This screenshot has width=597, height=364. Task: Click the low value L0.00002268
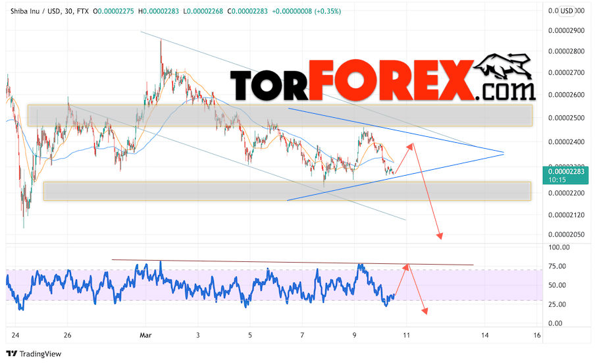click(203, 11)
